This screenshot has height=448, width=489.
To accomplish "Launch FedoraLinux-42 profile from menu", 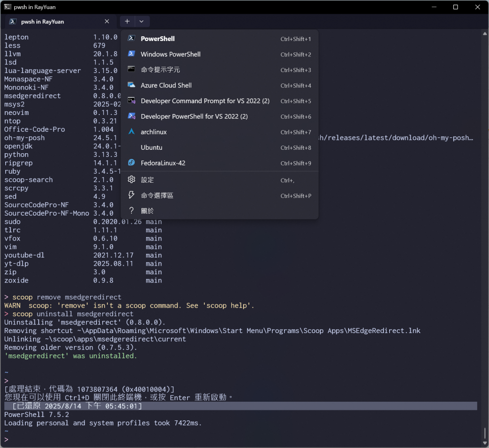I will (220, 163).
